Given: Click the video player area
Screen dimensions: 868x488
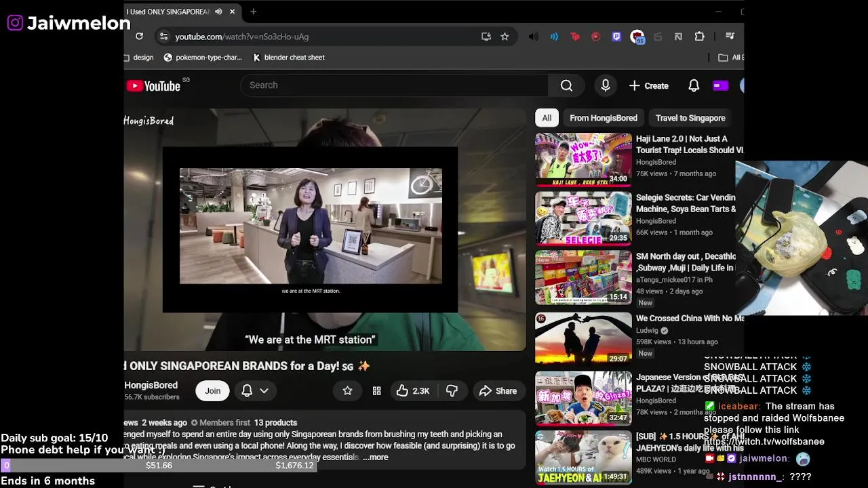Looking at the screenshot, I should (x=325, y=230).
